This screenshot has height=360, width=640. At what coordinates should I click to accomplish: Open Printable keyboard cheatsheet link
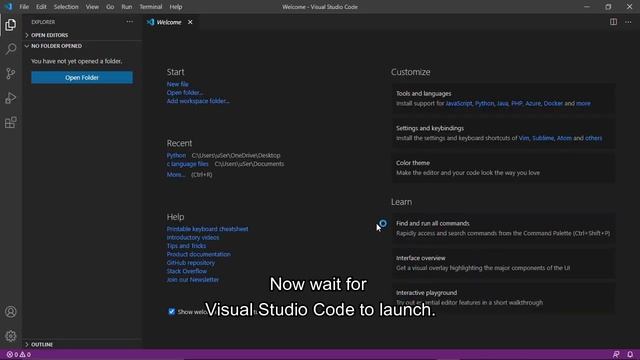207,229
